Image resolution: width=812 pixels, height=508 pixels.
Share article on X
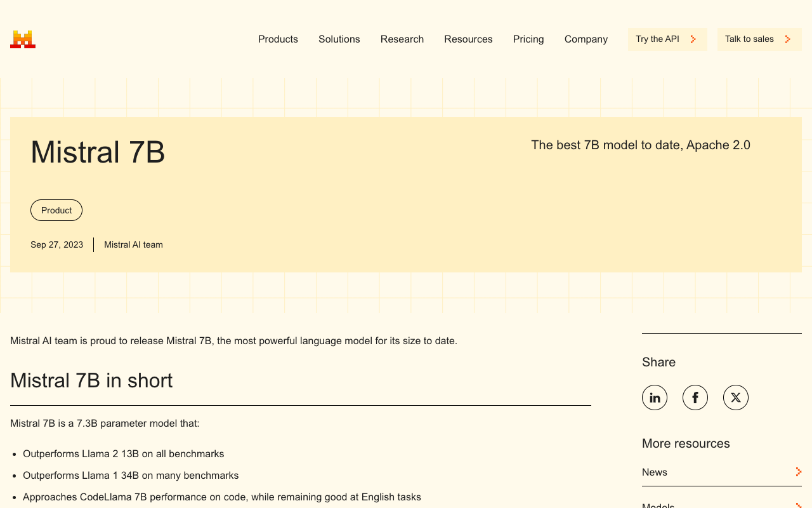(736, 398)
